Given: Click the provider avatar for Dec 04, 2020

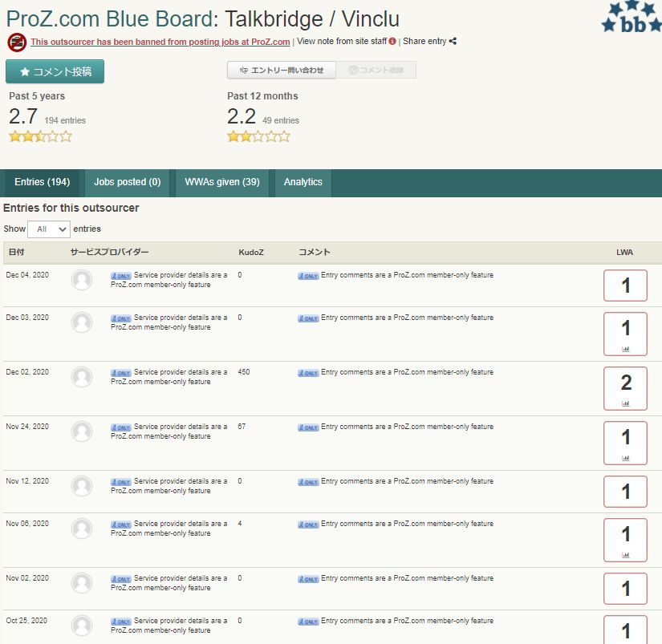Looking at the screenshot, I should (x=82, y=280).
